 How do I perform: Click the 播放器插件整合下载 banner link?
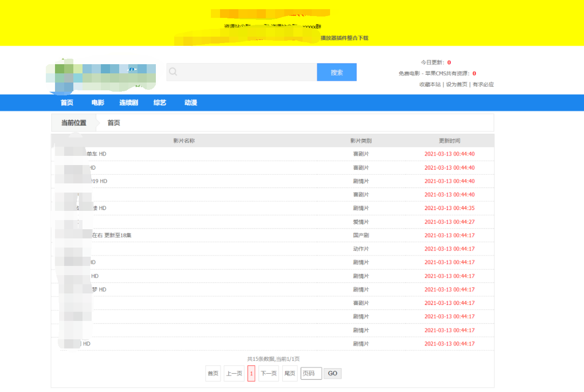click(344, 38)
